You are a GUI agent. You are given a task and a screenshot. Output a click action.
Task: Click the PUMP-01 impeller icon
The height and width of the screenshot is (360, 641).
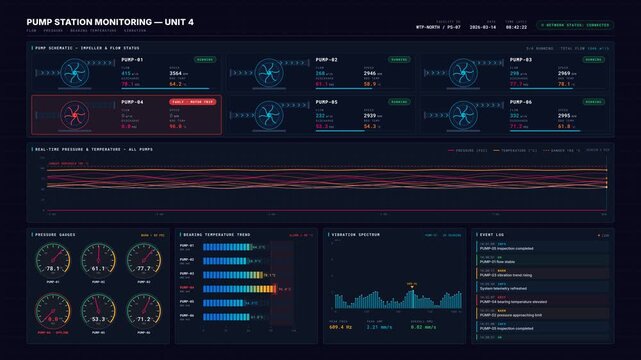coord(74,73)
